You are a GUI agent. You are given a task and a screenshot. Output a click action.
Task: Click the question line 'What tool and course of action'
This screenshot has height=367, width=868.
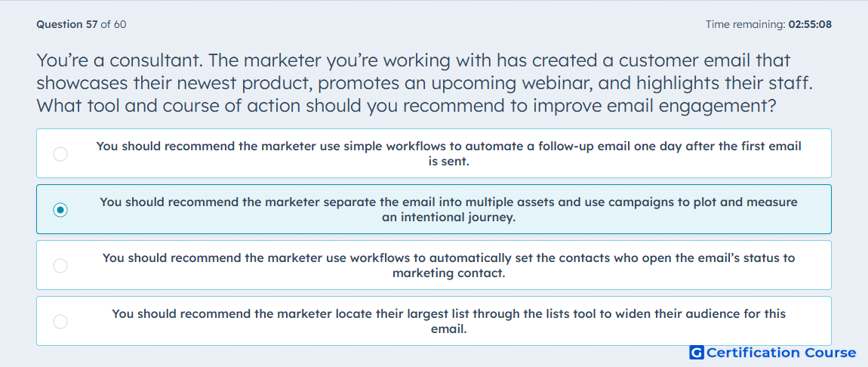point(405,106)
